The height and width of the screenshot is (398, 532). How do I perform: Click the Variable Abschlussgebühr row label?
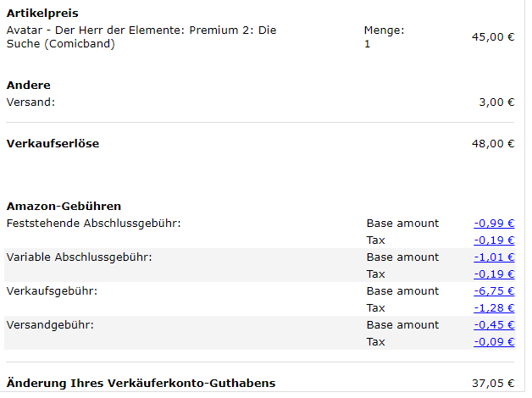coord(80,257)
